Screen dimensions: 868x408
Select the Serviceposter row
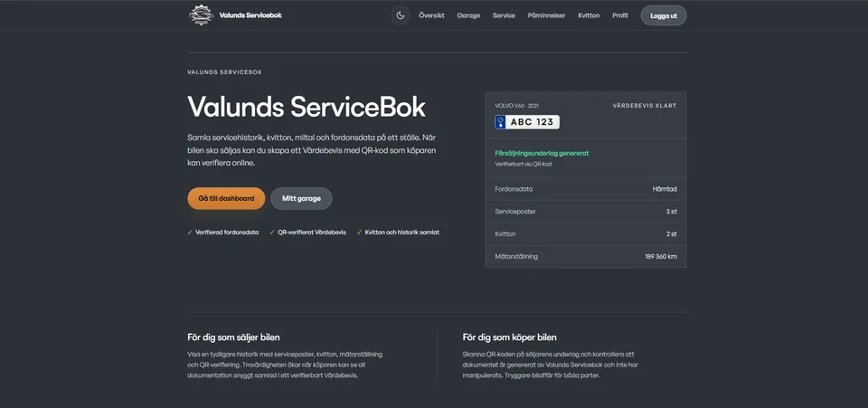(x=586, y=212)
